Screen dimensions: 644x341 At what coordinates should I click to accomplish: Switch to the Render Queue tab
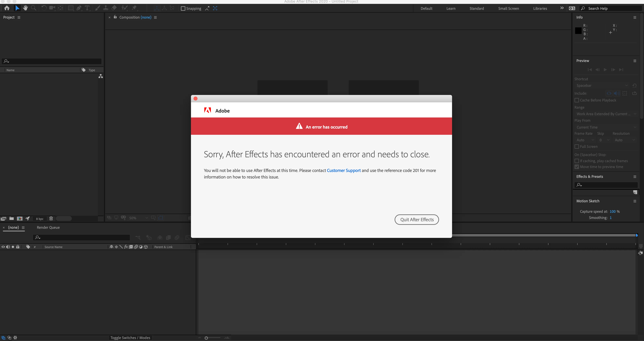point(48,227)
